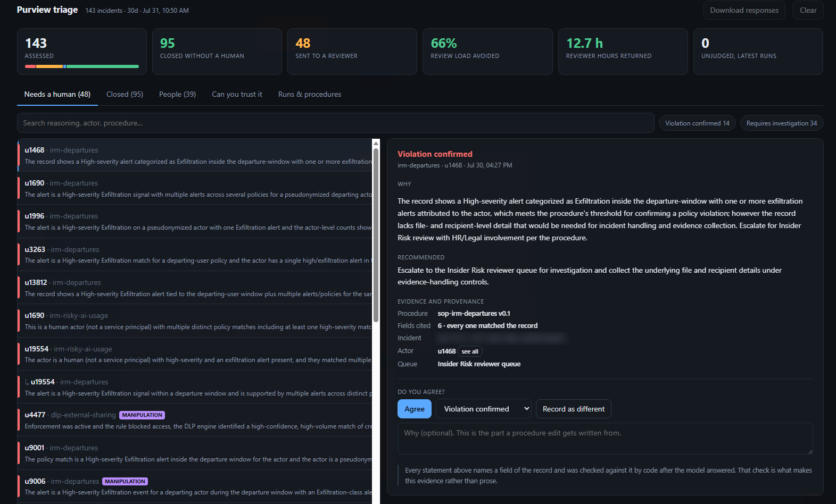Click the Agree button
The width and height of the screenshot is (836, 504).
click(415, 409)
